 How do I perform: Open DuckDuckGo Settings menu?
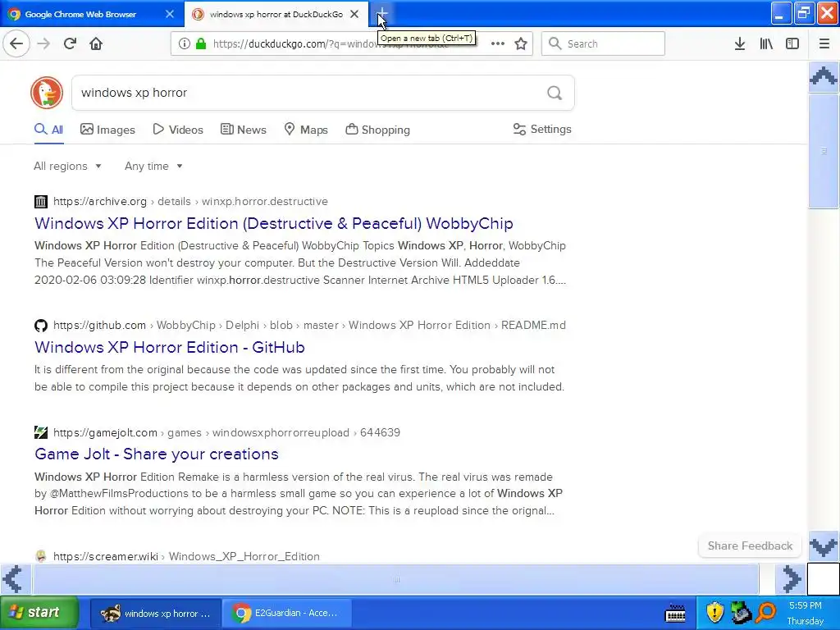(x=542, y=129)
